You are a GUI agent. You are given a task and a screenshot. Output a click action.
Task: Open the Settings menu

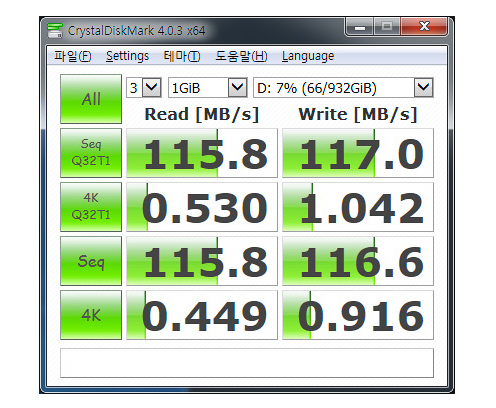[127, 56]
